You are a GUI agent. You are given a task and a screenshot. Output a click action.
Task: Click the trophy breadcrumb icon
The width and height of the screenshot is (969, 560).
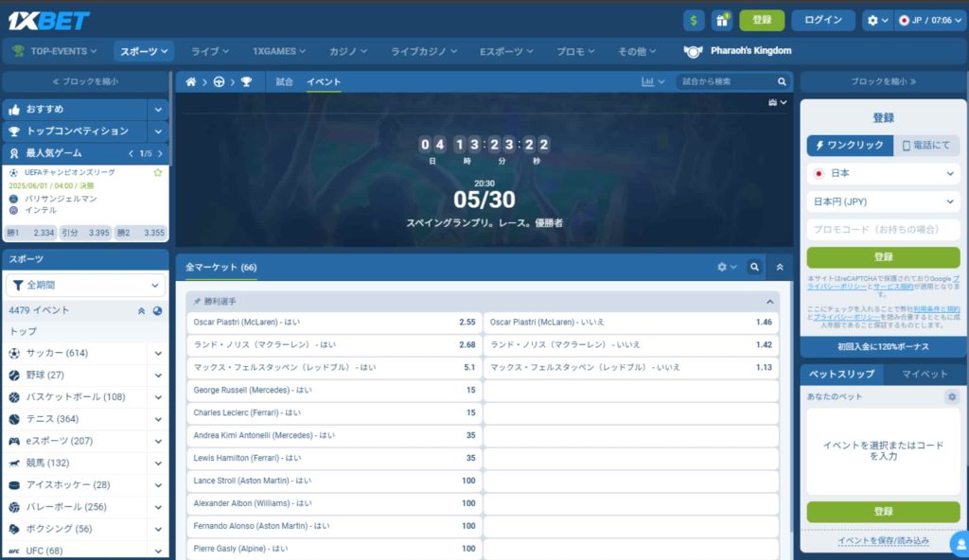tap(246, 81)
